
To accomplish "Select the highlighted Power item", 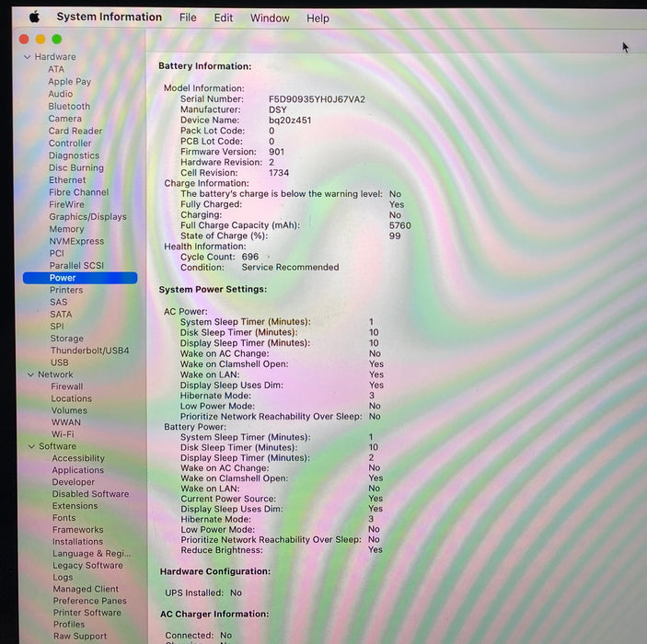I will coord(80,278).
